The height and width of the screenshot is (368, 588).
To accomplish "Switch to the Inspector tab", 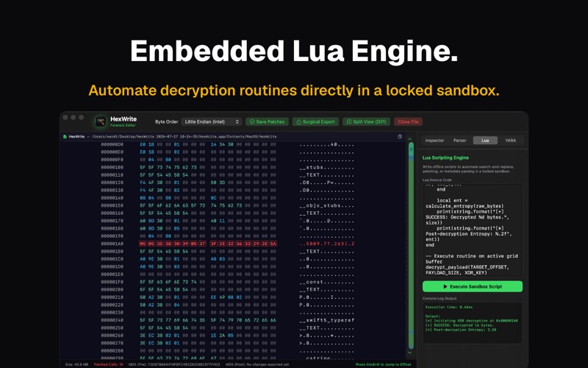I will pos(434,141).
